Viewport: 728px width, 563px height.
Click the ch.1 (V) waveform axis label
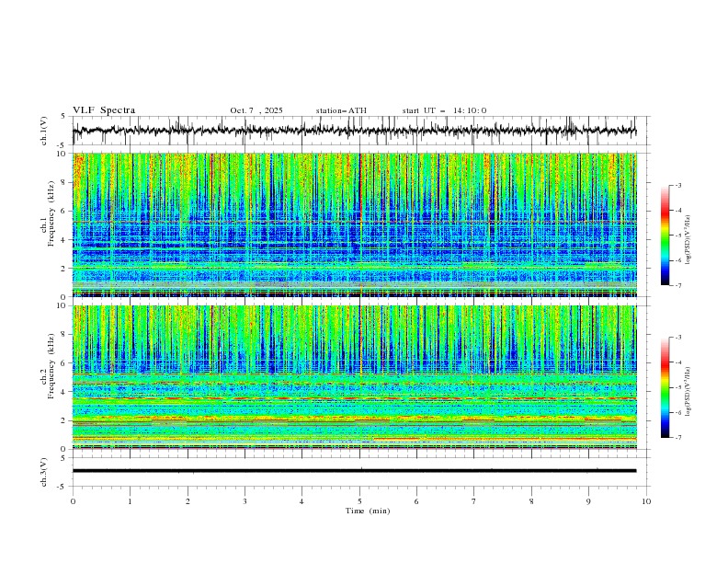click(x=44, y=131)
